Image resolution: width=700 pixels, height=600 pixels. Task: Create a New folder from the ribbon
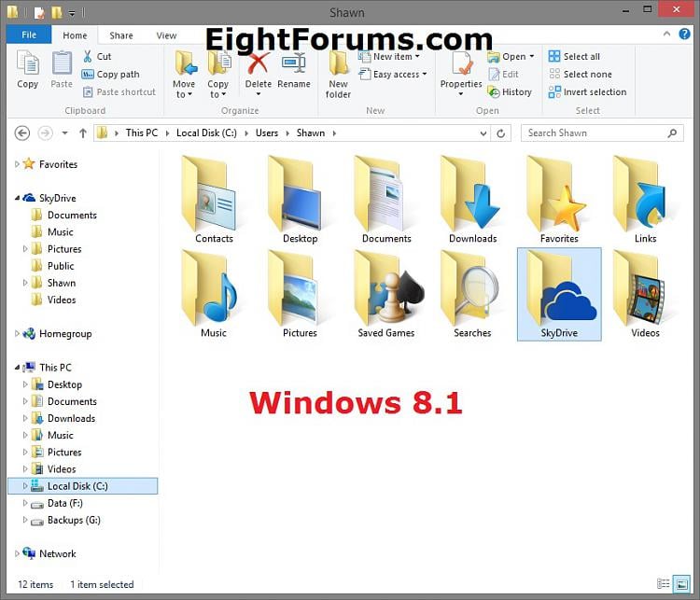coord(339,74)
